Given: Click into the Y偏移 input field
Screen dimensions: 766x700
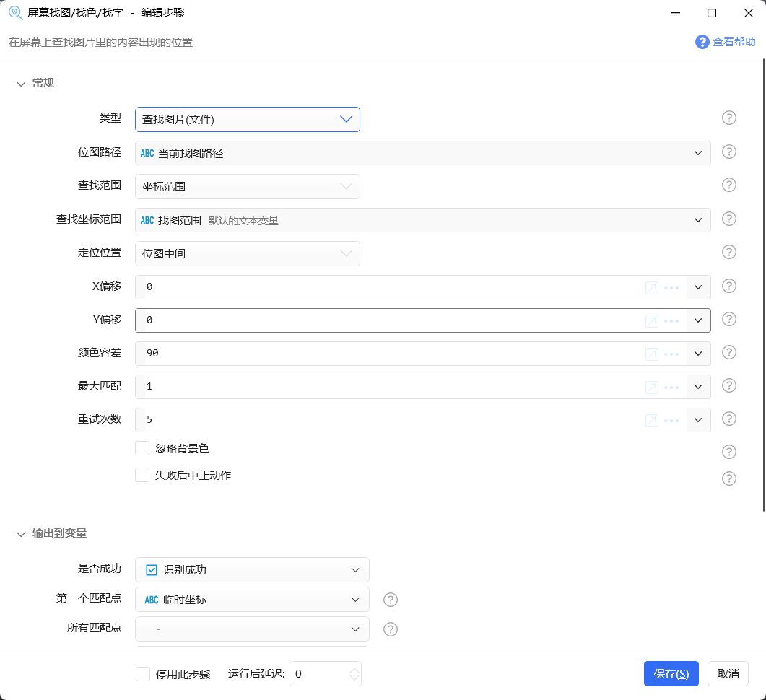Looking at the screenshot, I should pyautogui.click(x=390, y=320).
